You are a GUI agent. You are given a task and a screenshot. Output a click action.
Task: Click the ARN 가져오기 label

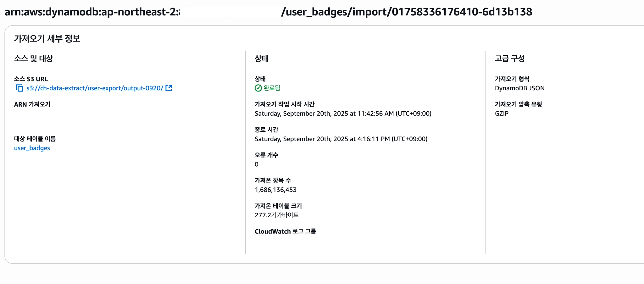pos(32,104)
